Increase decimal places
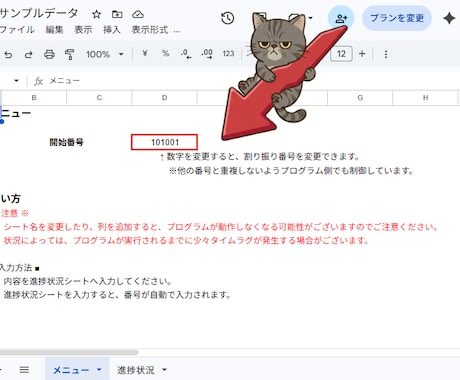 tap(207, 54)
